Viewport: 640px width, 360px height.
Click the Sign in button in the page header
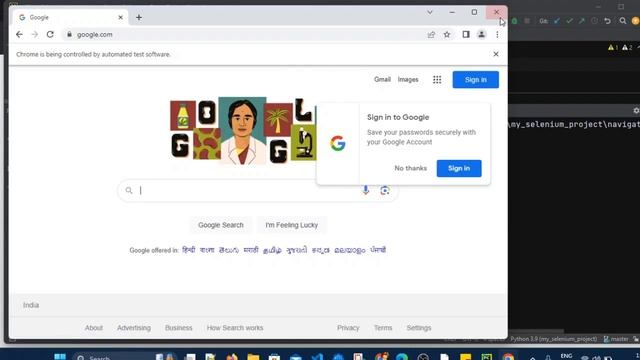476,80
